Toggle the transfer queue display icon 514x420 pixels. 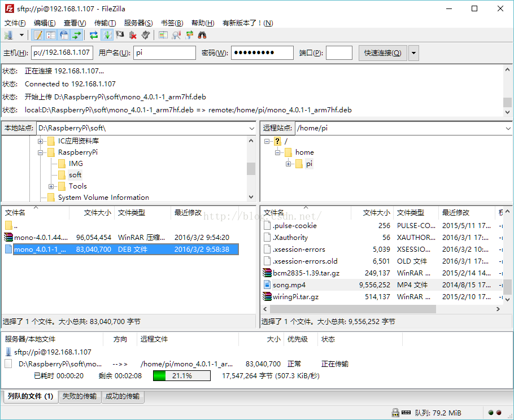click(77, 35)
